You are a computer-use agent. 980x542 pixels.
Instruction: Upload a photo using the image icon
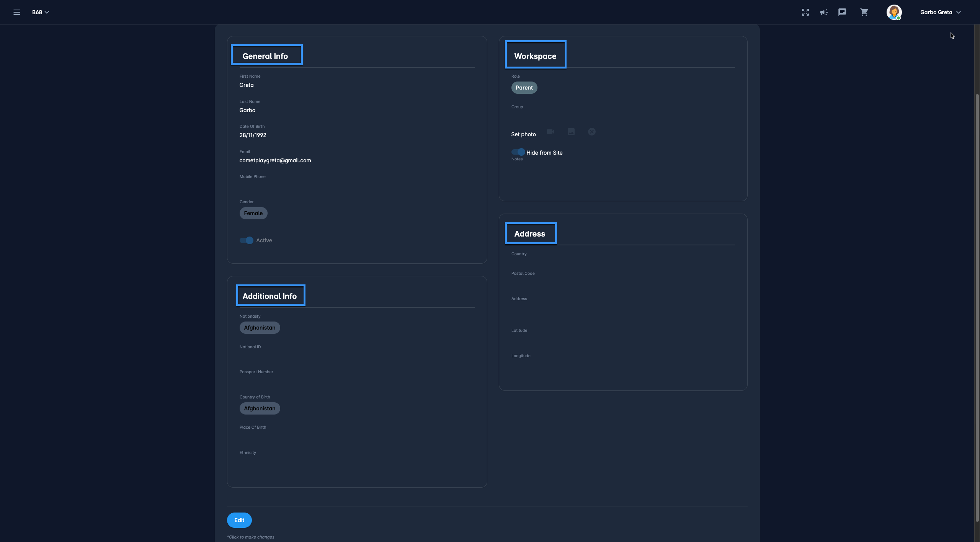(571, 132)
